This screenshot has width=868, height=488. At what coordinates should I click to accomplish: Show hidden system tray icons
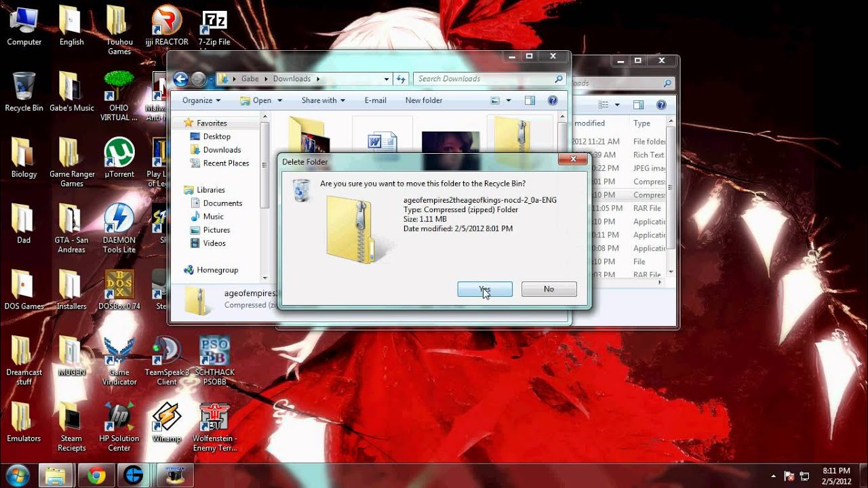[x=774, y=476]
